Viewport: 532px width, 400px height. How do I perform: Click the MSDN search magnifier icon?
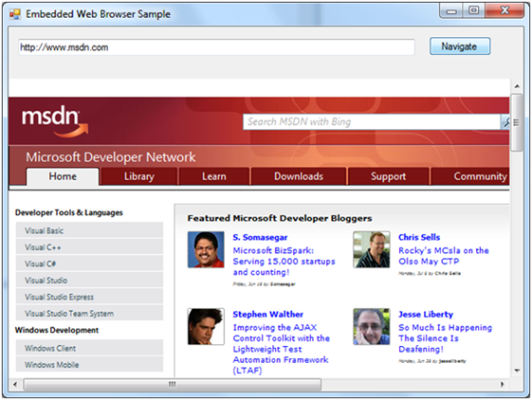tap(505, 121)
